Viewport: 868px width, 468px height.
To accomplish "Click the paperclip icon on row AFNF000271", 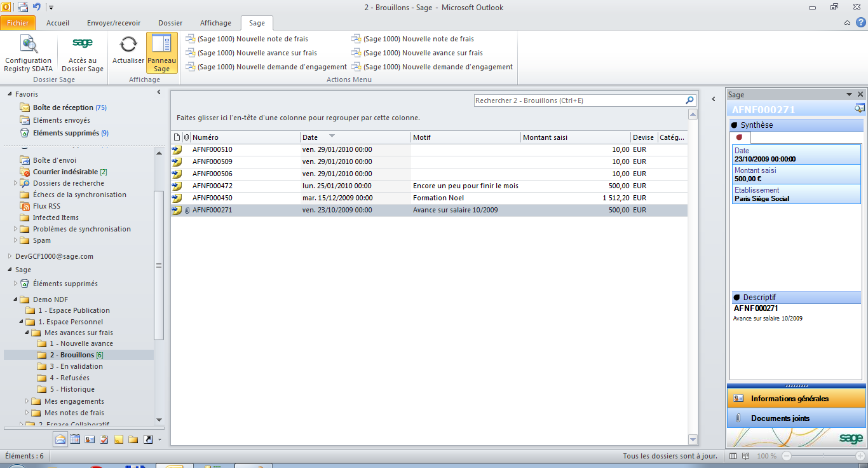I will (187, 210).
